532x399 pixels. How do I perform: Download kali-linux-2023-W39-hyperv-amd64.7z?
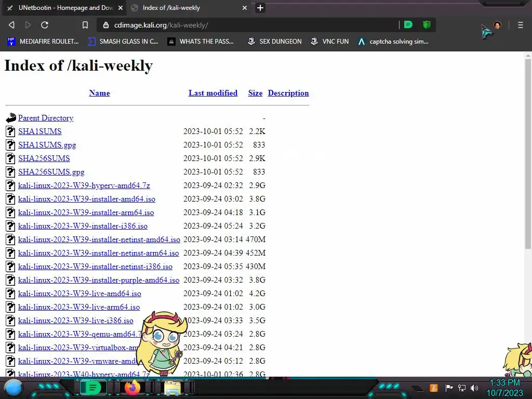coord(84,185)
